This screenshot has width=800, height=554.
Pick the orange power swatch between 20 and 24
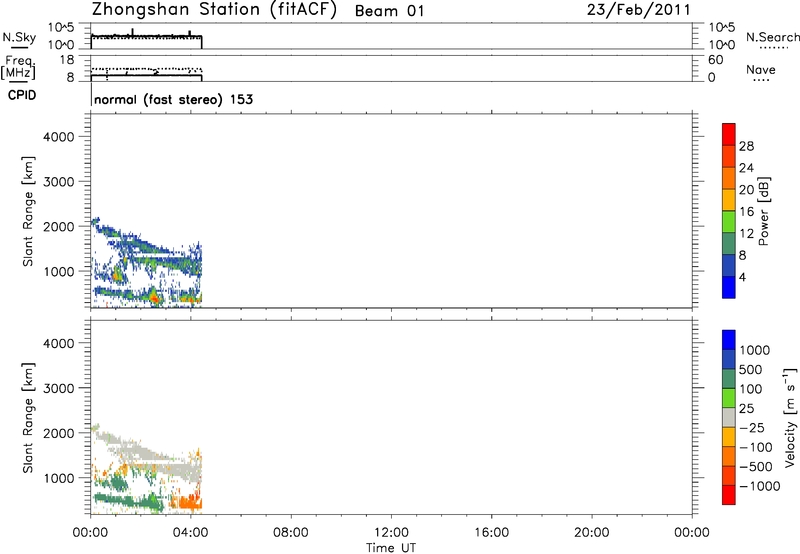tap(729, 178)
